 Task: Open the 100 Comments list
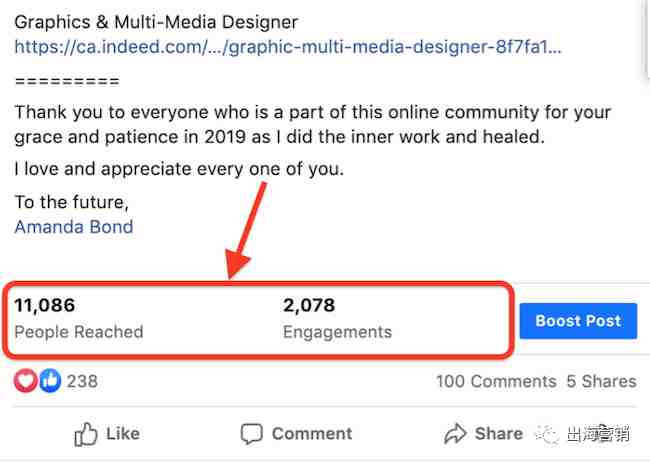(496, 381)
